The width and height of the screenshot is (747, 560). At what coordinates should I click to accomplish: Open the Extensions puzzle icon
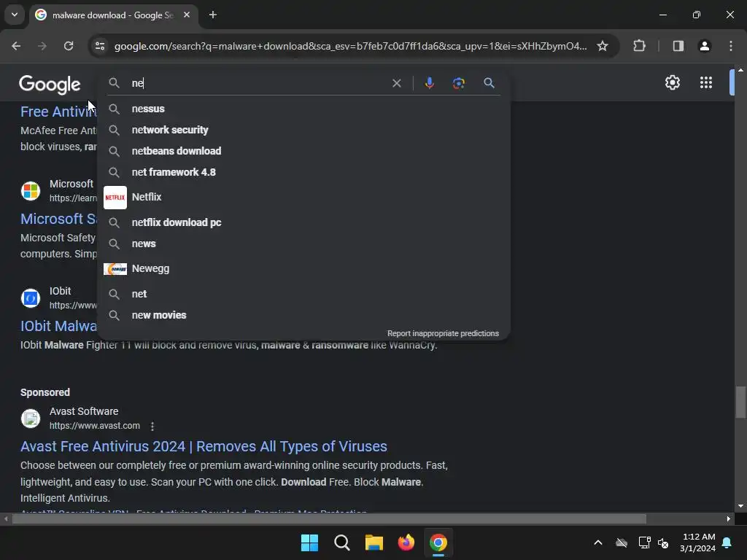639,46
